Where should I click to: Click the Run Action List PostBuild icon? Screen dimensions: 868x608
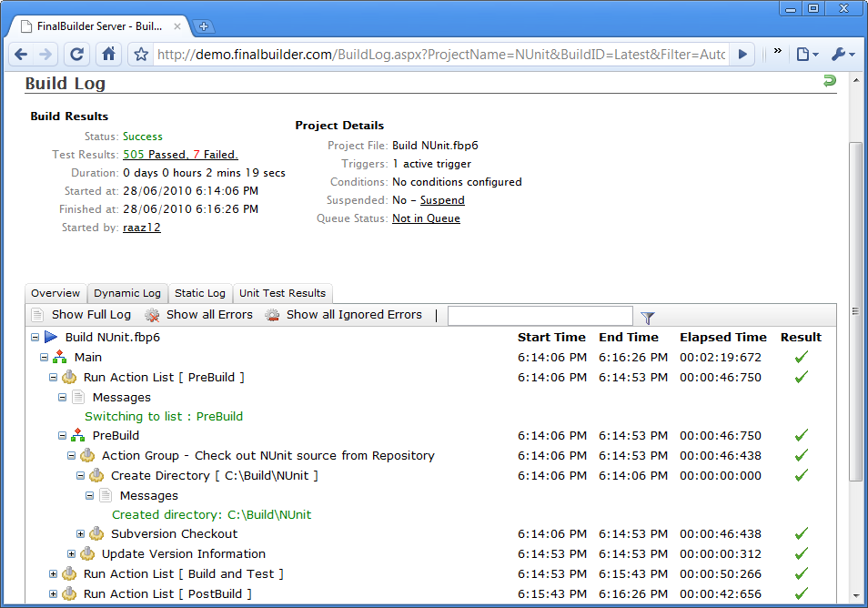[69, 593]
